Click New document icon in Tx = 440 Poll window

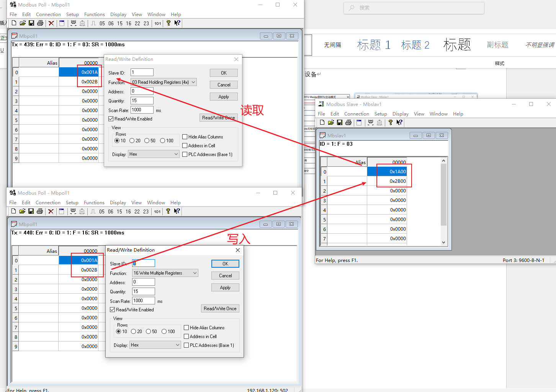(x=13, y=211)
